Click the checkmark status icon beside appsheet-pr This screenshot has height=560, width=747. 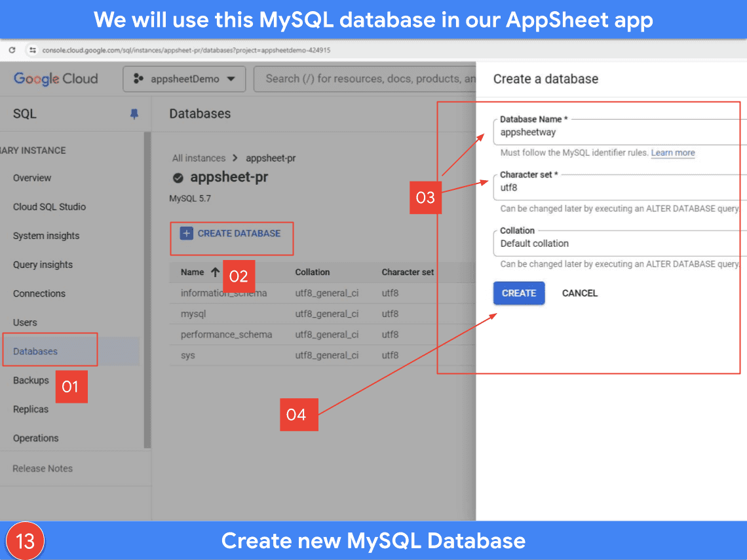pyautogui.click(x=178, y=177)
